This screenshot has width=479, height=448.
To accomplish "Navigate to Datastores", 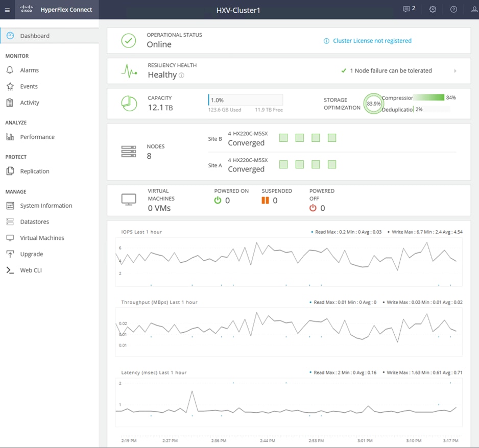I will 35,222.
